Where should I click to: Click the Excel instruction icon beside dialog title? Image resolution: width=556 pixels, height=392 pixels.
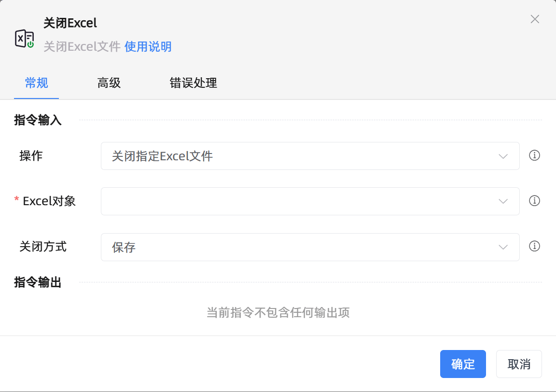pos(25,39)
